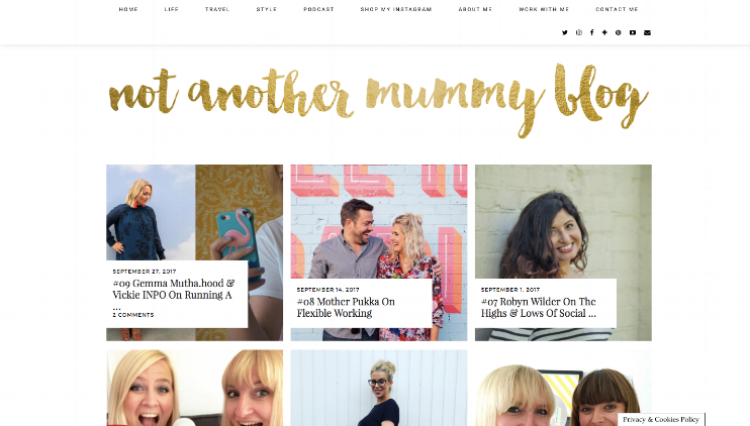Click the Bloglovin plus icon
The width and height of the screenshot is (750, 426).
[605, 33]
